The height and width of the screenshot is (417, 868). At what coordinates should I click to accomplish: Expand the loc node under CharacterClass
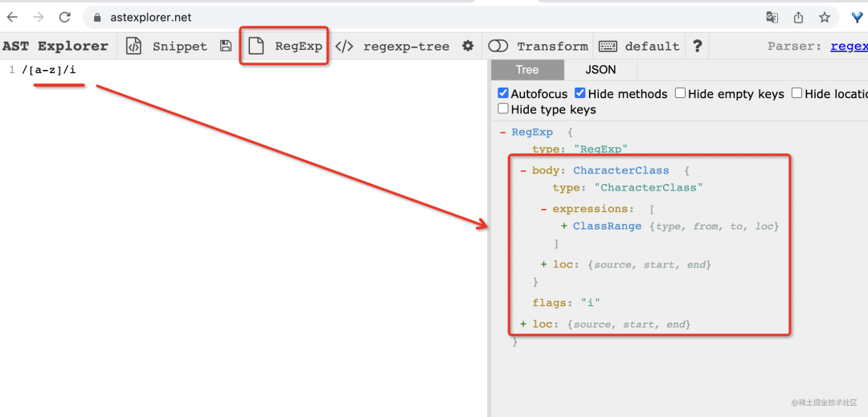click(x=544, y=264)
